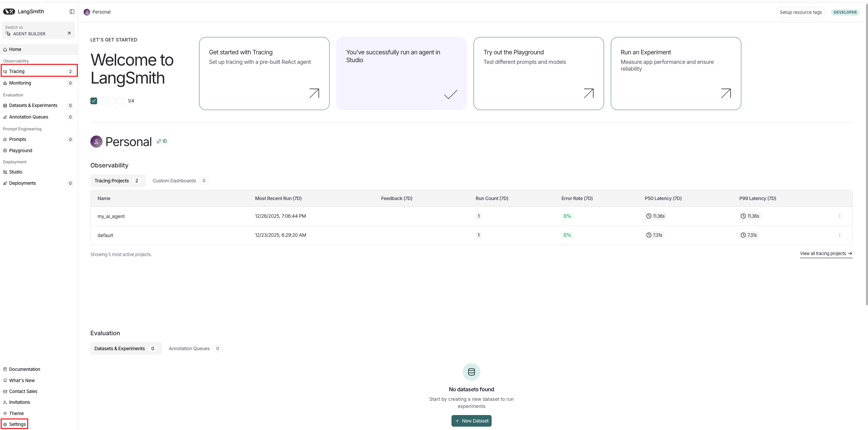Click the checked first onboarding checkbox
Viewport: 868px width, 430px height.
[x=94, y=101]
